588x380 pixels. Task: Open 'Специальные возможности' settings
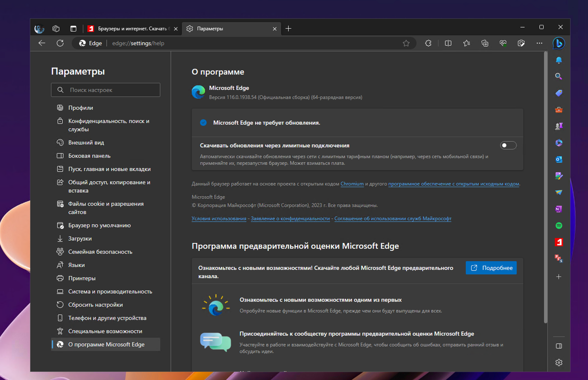click(x=105, y=331)
